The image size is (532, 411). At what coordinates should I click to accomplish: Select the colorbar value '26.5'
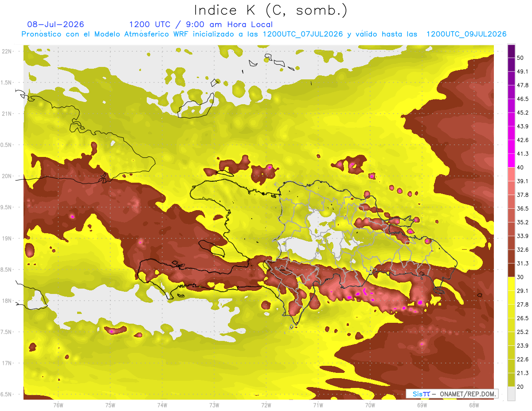click(x=523, y=318)
